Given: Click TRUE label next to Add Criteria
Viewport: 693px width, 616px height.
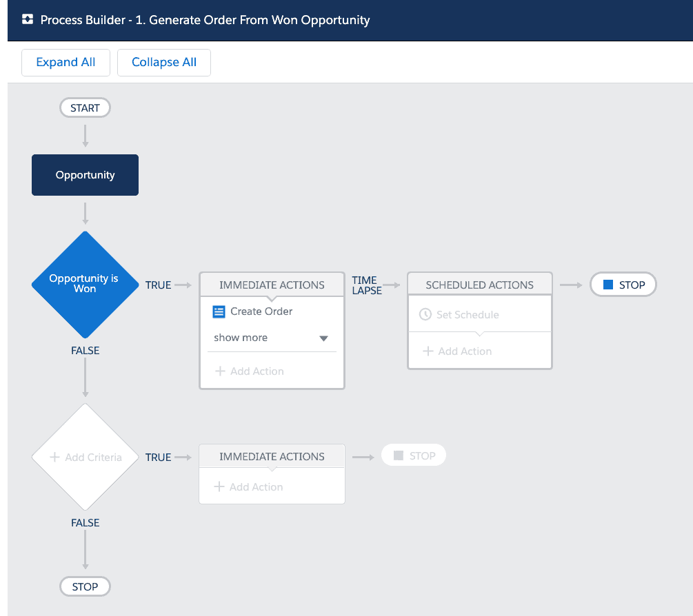Looking at the screenshot, I should [x=158, y=458].
